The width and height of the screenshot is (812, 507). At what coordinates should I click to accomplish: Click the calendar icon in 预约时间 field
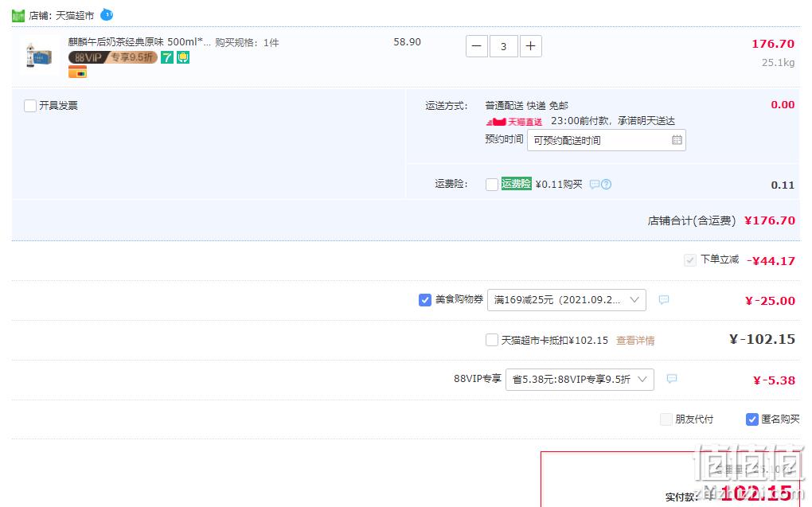pyautogui.click(x=677, y=140)
